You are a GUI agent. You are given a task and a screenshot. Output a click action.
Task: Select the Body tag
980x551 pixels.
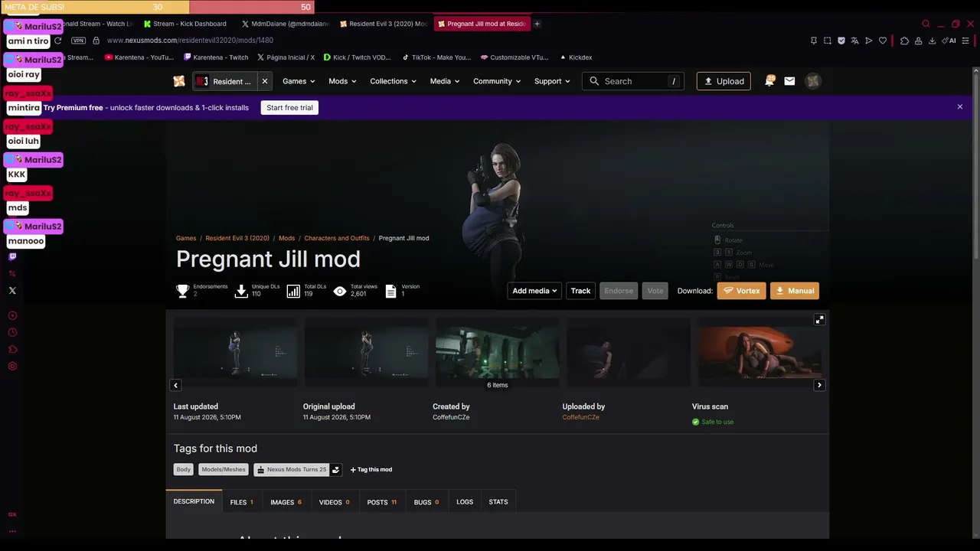[183, 469]
